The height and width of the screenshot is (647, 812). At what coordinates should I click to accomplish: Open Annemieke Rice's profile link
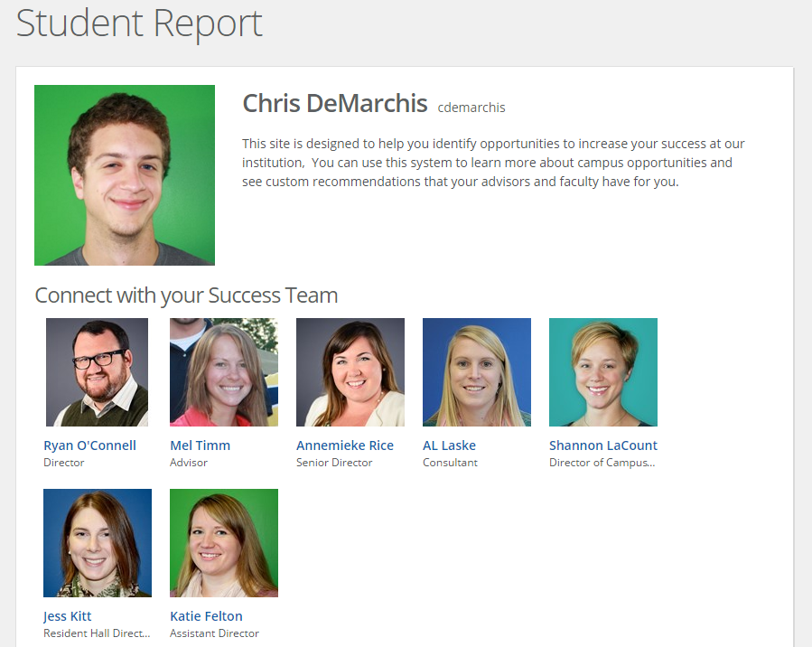[x=344, y=445]
